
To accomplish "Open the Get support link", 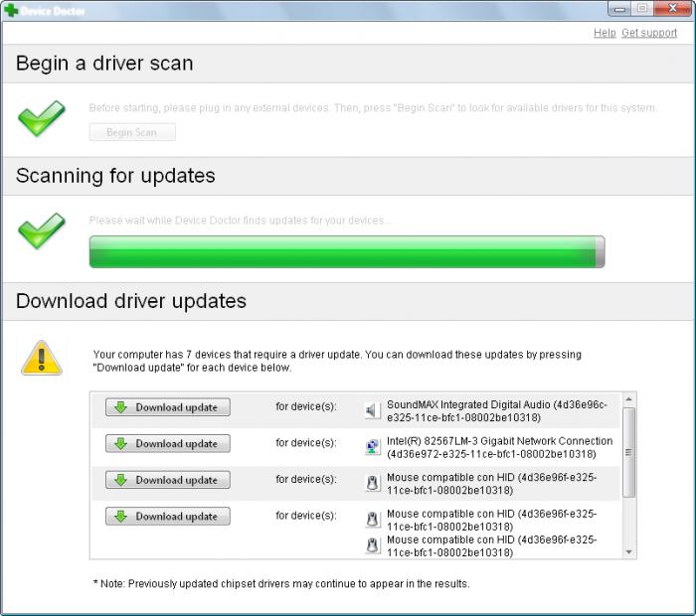I will tap(649, 33).
